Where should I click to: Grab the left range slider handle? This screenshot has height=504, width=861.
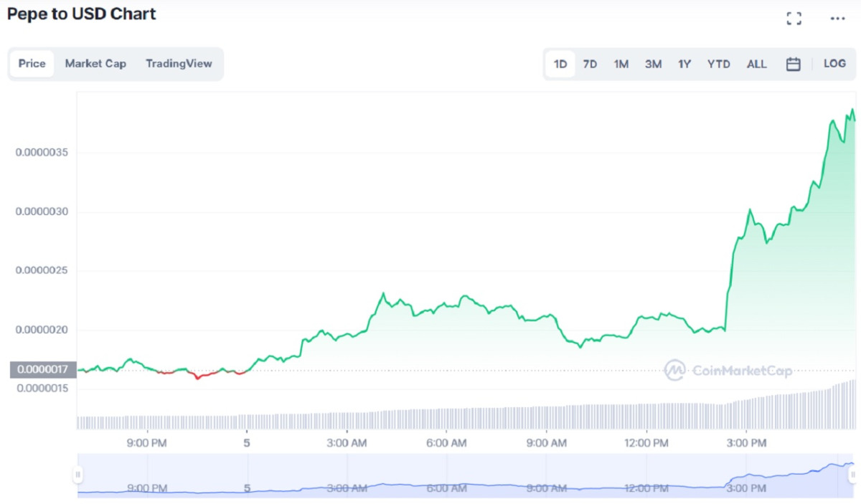pos(77,474)
